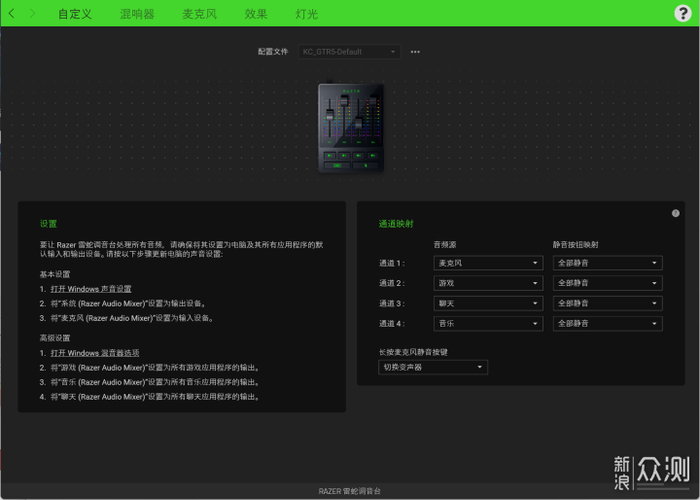Go back with the left arrow
The height and width of the screenshot is (500, 700).
[x=11, y=13]
